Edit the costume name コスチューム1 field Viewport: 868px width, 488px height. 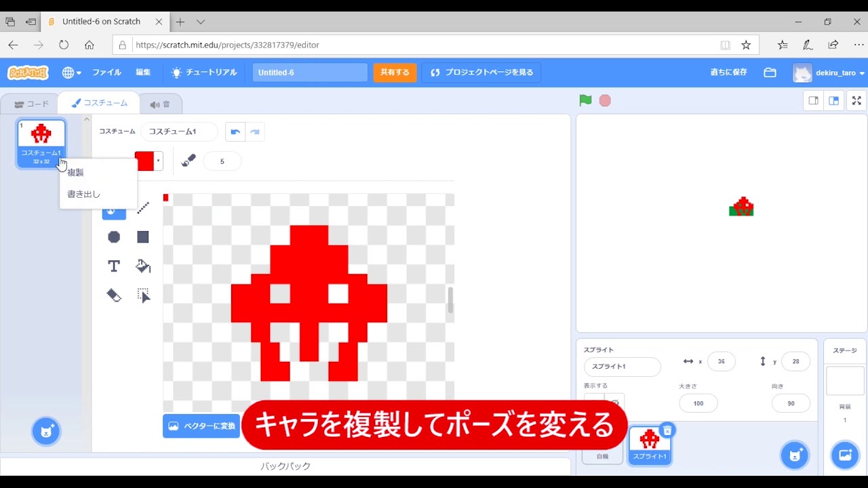click(180, 131)
